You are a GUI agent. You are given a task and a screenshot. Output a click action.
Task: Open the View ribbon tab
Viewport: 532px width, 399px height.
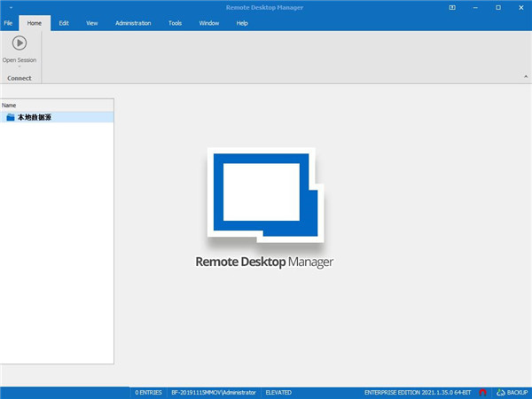coord(92,23)
